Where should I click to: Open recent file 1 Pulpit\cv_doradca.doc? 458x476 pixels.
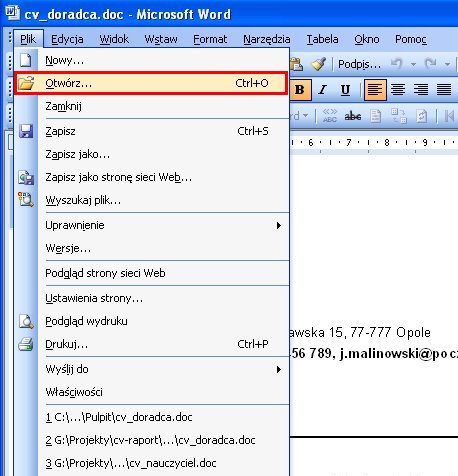151,417
